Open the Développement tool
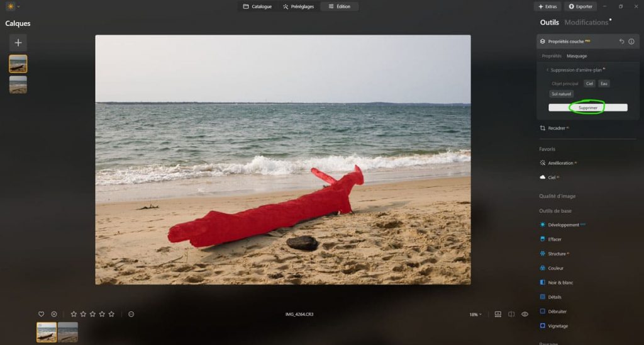The image size is (644, 345). (x=563, y=225)
